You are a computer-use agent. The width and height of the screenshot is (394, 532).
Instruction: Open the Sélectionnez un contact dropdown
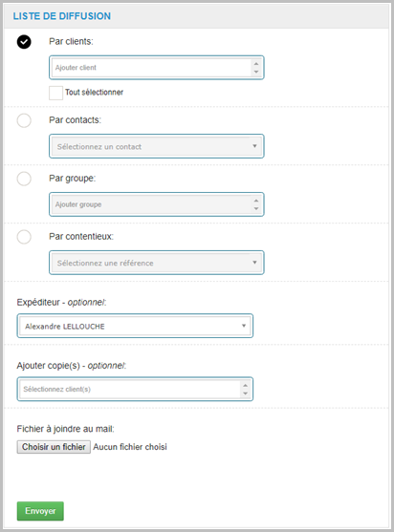[x=157, y=146]
